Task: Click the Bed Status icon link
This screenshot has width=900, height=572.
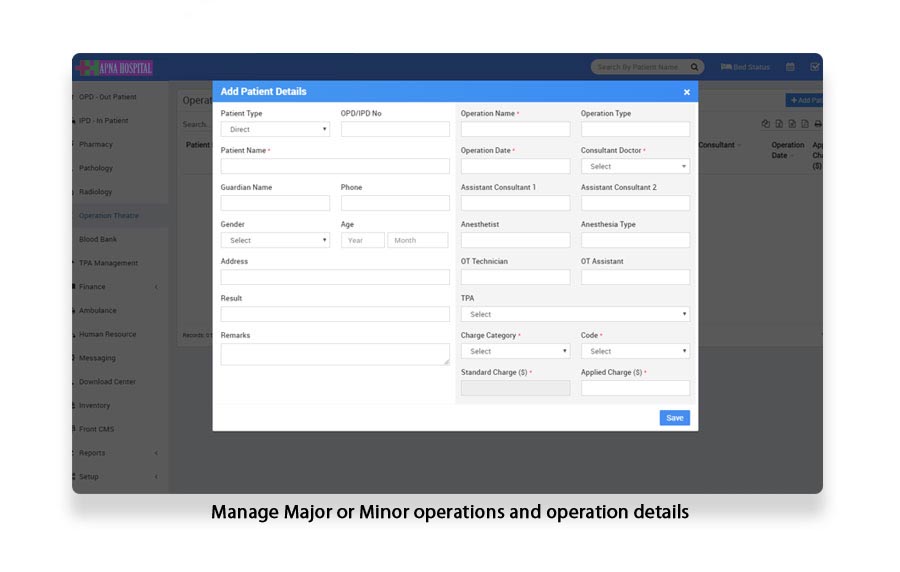Action: [x=745, y=67]
